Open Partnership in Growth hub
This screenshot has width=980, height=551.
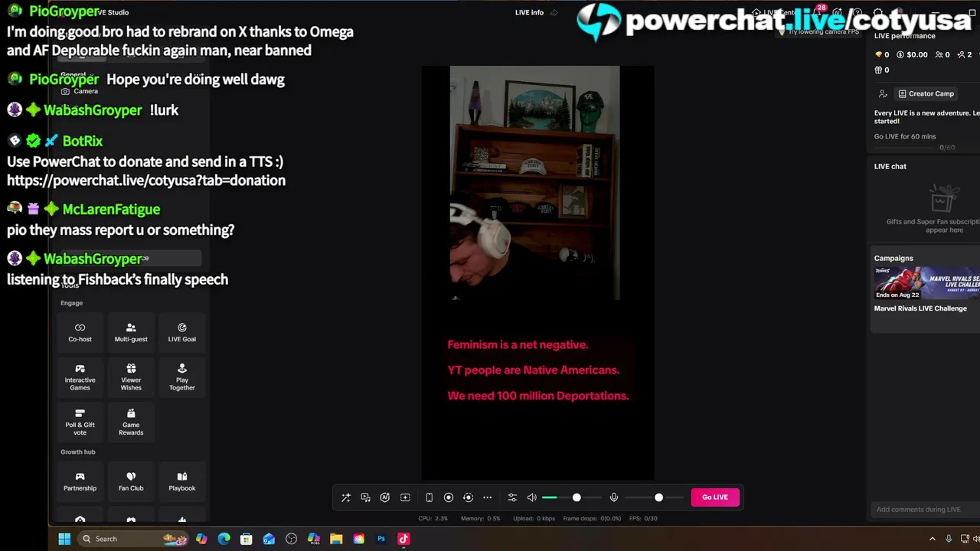(x=80, y=481)
